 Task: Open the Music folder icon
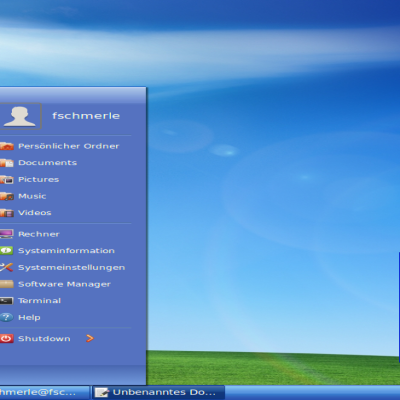[7, 196]
